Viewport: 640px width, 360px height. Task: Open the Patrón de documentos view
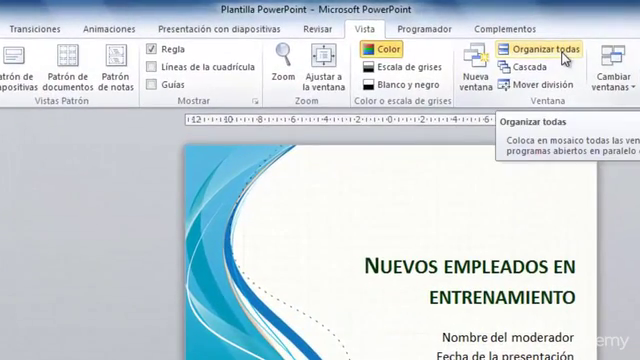[x=68, y=68]
